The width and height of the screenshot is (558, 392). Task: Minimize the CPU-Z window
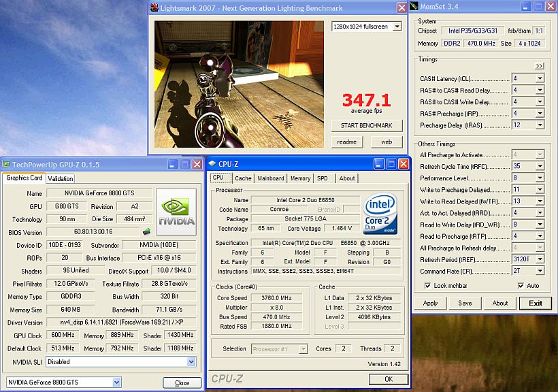pos(379,164)
